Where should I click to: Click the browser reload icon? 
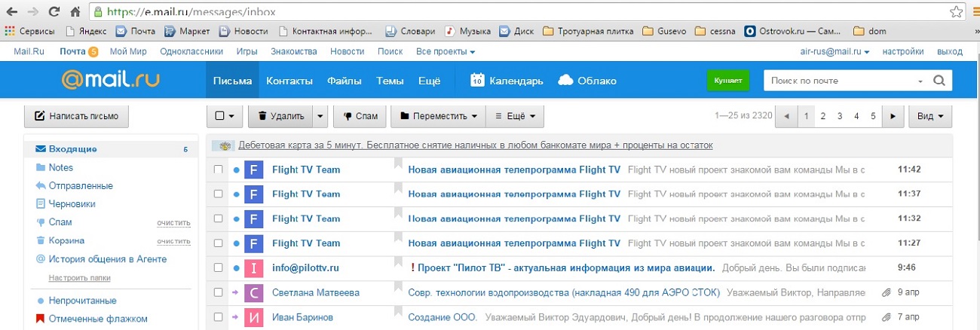[x=54, y=12]
